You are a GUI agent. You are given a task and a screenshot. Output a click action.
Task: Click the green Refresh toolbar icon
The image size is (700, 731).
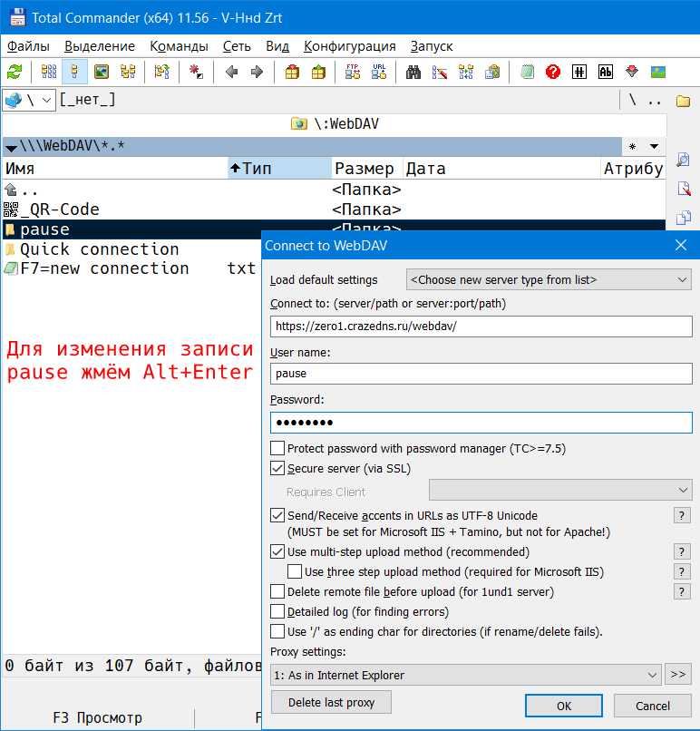click(15, 73)
